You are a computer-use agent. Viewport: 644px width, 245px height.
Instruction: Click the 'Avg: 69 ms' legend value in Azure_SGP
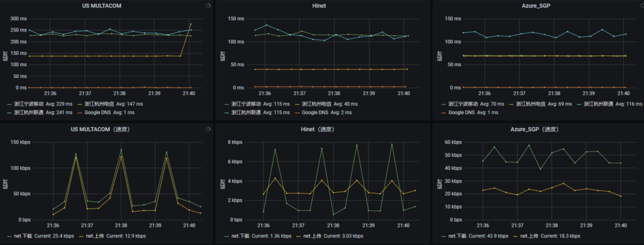click(x=560, y=104)
